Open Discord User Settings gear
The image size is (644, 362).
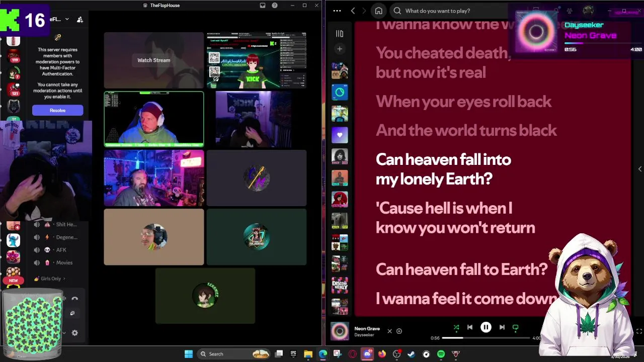pyautogui.click(x=74, y=333)
